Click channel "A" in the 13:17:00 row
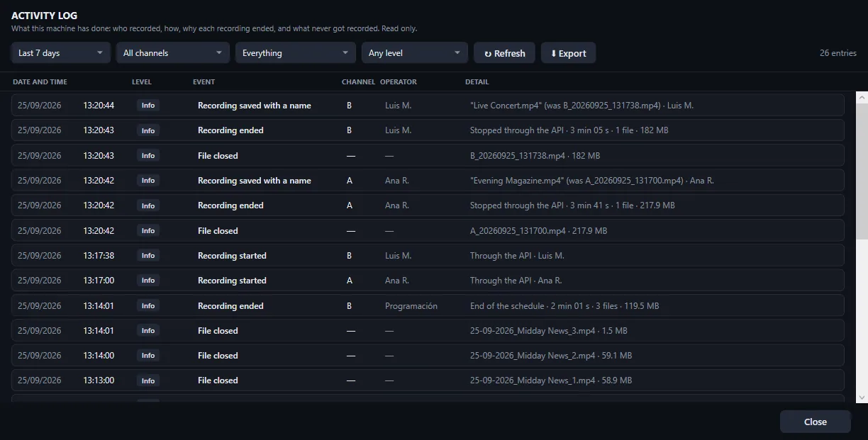 [349, 281]
